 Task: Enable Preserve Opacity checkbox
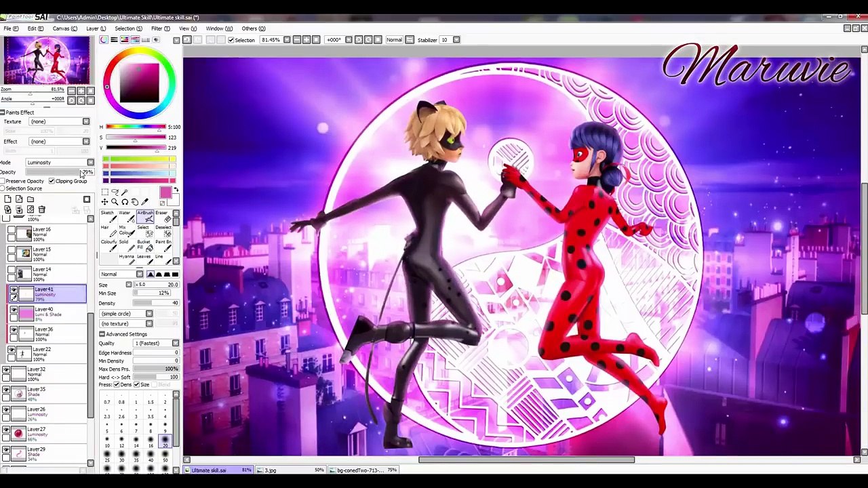point(3,182)
